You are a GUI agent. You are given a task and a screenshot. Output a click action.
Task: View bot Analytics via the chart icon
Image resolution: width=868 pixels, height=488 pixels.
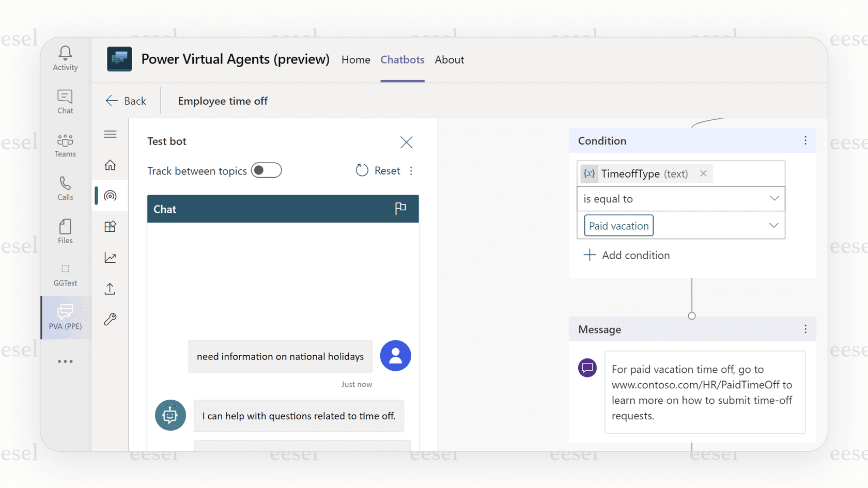(x=110, y=257)
